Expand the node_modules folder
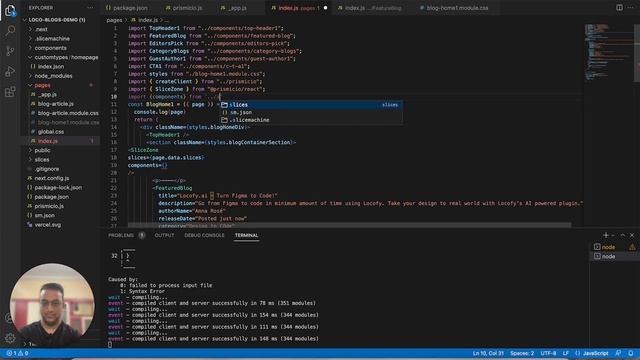This screenshot has width=640, height=360. pos(53,76)
